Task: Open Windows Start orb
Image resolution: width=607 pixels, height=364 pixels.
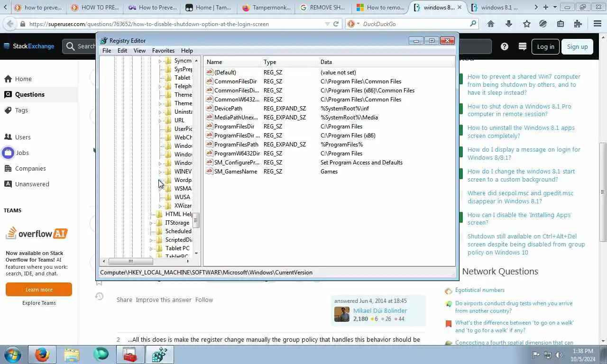Action: pyautogui.click(x=13, y=354)
